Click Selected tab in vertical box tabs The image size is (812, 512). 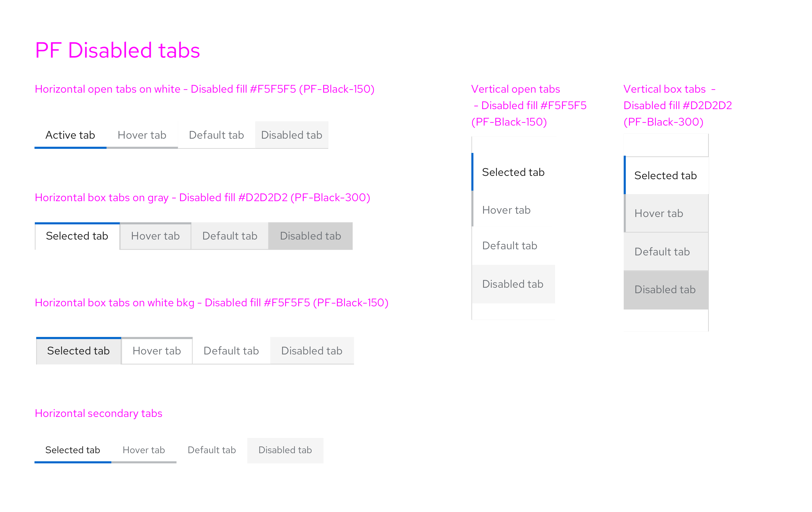click(x=665, y=175)
